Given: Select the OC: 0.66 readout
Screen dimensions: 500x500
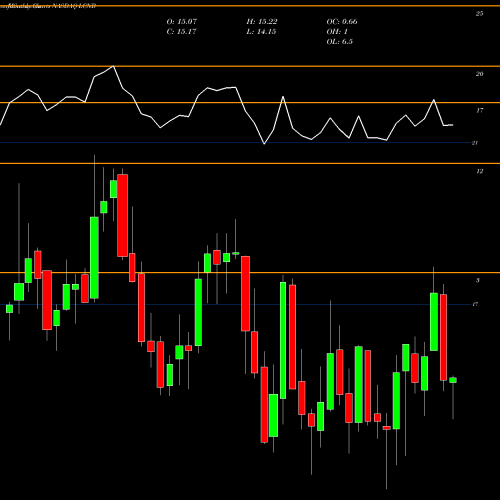Looking at the screenshot, I should tap(342, 22).
